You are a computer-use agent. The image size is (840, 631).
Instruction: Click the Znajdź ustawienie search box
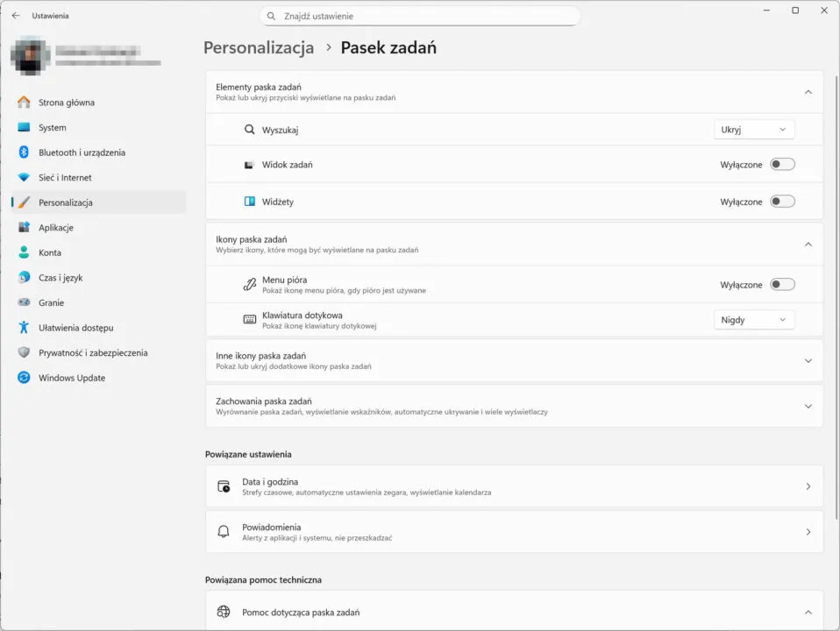click(x=421, y=16)
